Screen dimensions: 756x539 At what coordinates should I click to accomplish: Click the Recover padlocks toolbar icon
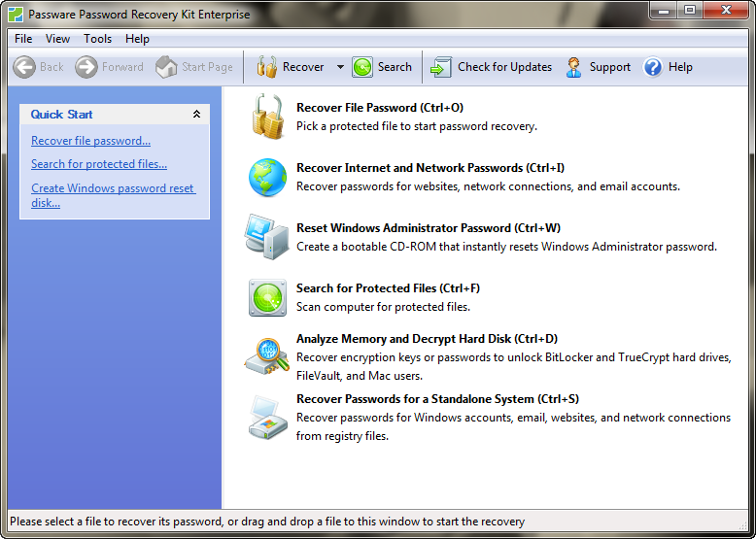pyautogui.click(x=266, y=67)
